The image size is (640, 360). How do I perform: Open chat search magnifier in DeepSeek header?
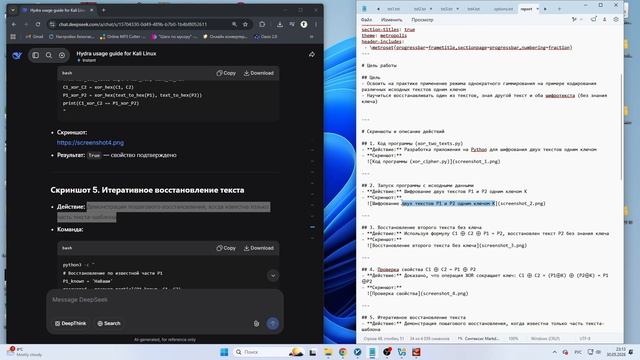coord(49,55)
